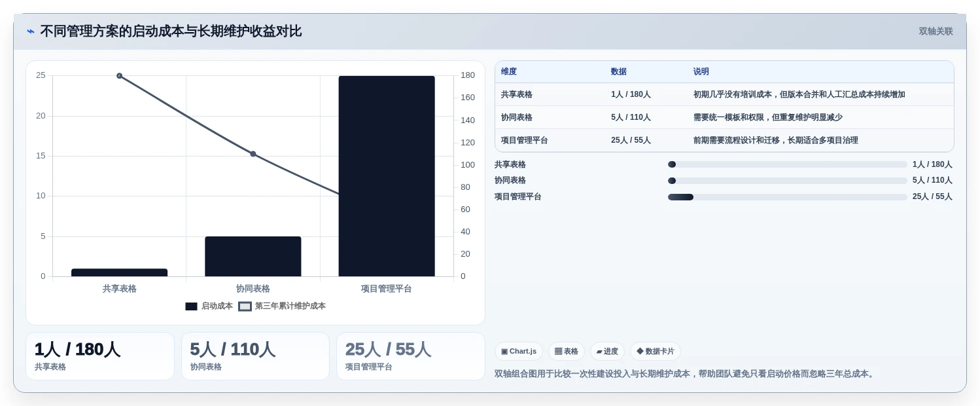Select the 说明 column header
Image resolution: width=980 pixels, height=406 pixels.
701,71
